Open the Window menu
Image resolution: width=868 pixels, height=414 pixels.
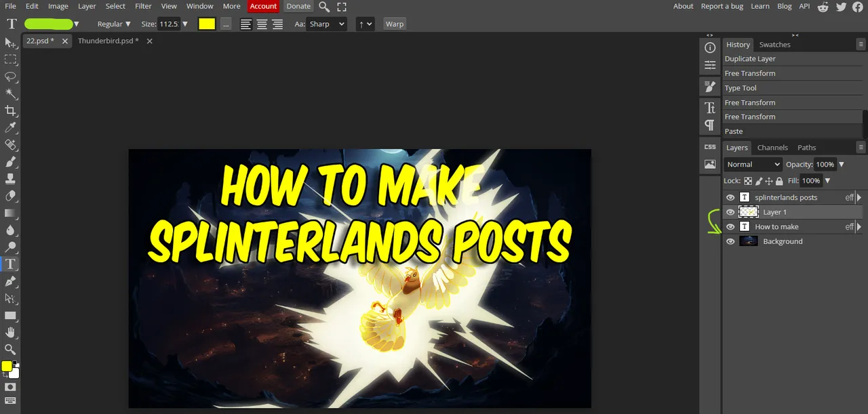(x=200, y=6)
